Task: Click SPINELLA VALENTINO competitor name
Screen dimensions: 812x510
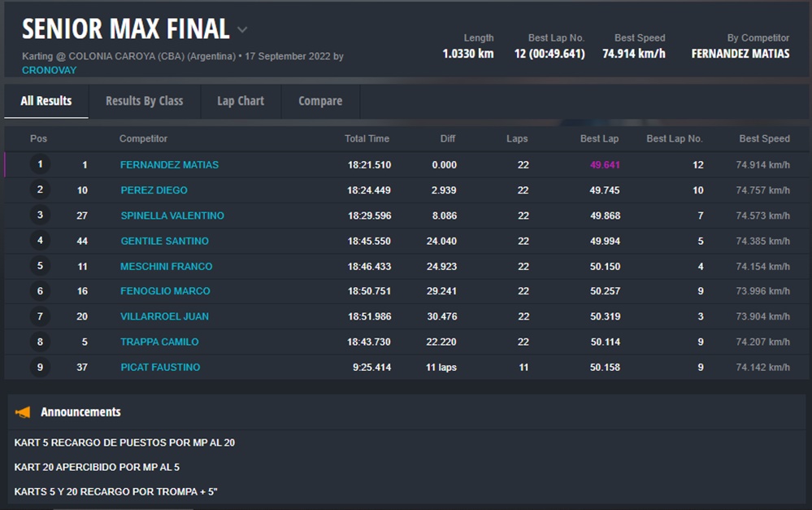Action: (x=172, y=216)
